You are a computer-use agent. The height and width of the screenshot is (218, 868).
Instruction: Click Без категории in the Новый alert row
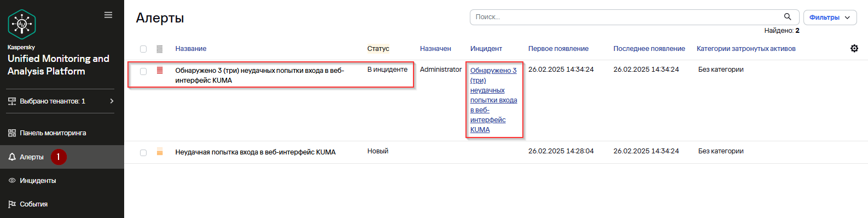721,151
